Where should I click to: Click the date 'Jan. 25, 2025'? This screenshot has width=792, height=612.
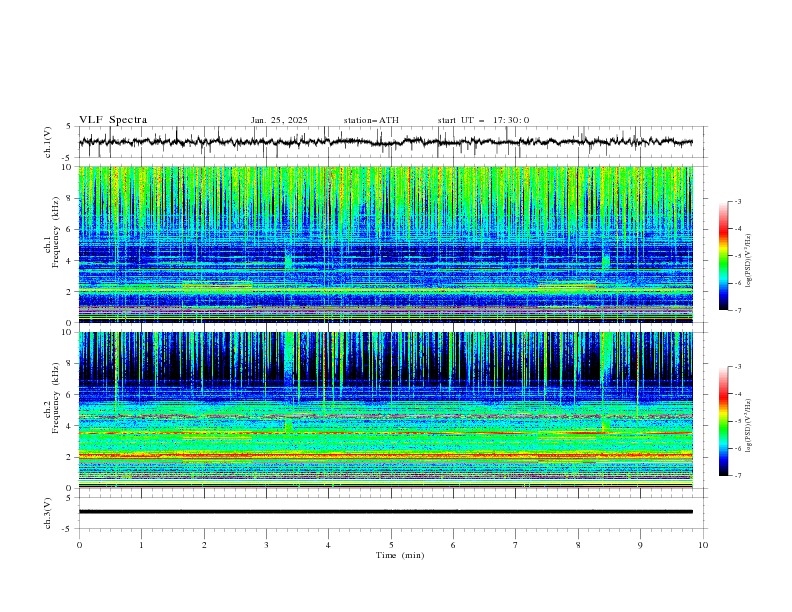[279, 120]
